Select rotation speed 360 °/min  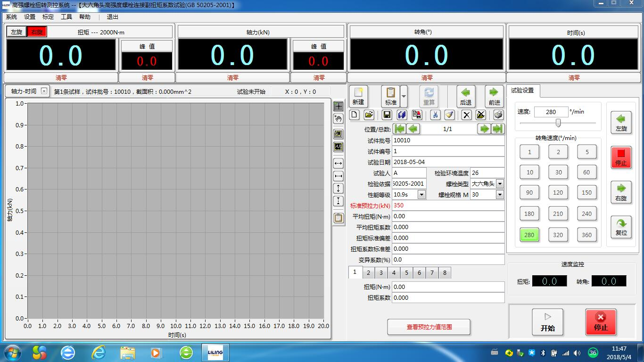(x=586, y=235)
